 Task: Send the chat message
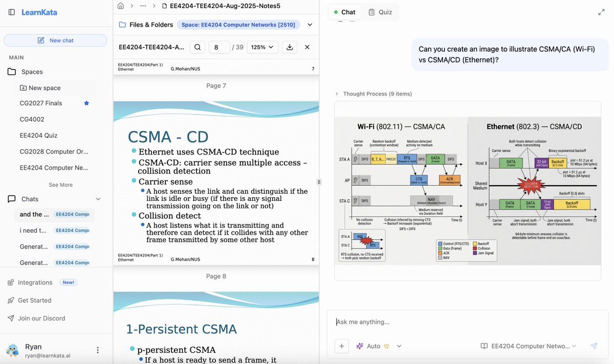(594, 346)
